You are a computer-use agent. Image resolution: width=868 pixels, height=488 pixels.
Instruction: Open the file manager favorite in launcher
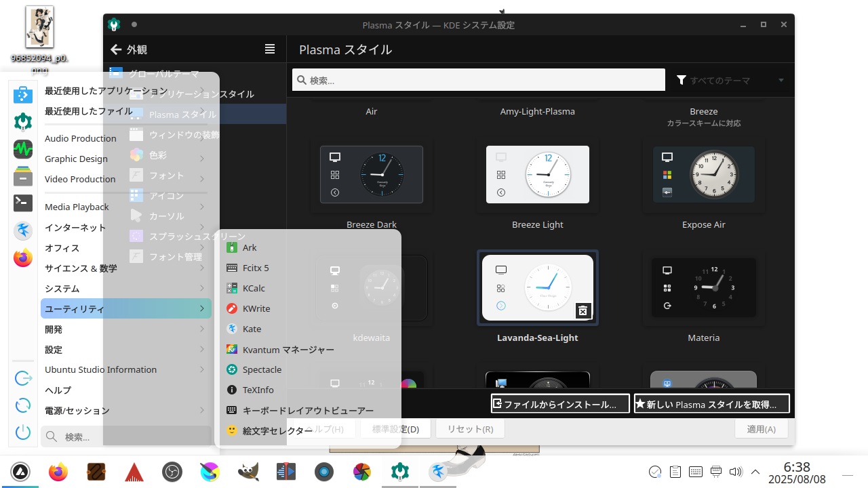(x=23, y=176)
